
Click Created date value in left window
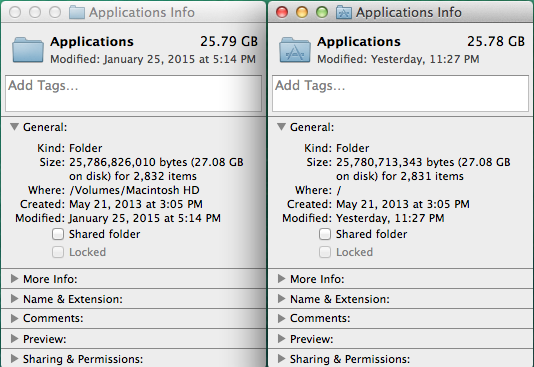click(136, 204)
